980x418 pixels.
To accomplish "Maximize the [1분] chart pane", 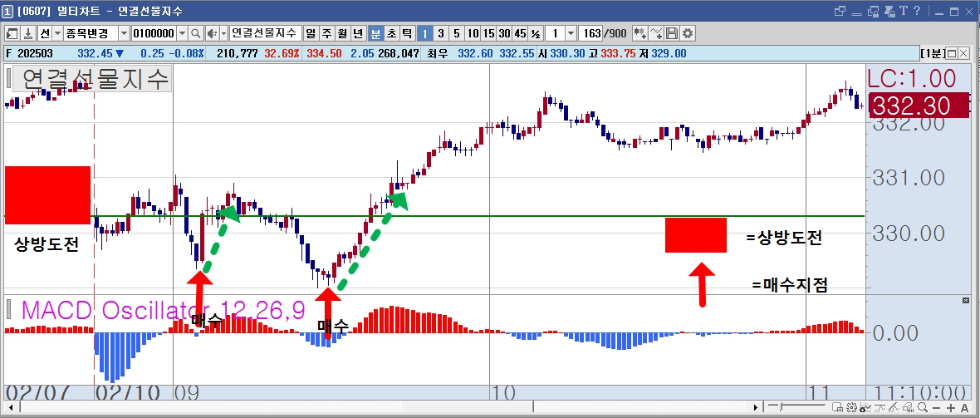I will 951,53.
